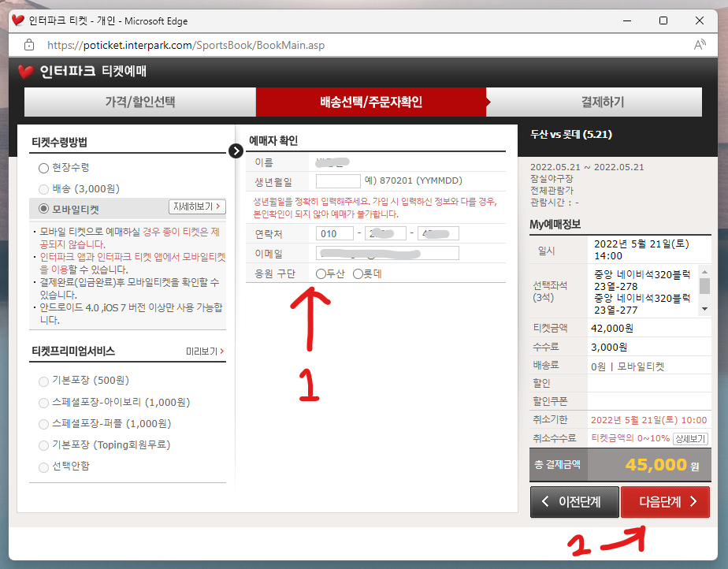Select 현장수령 pickup option

[43, 168]
